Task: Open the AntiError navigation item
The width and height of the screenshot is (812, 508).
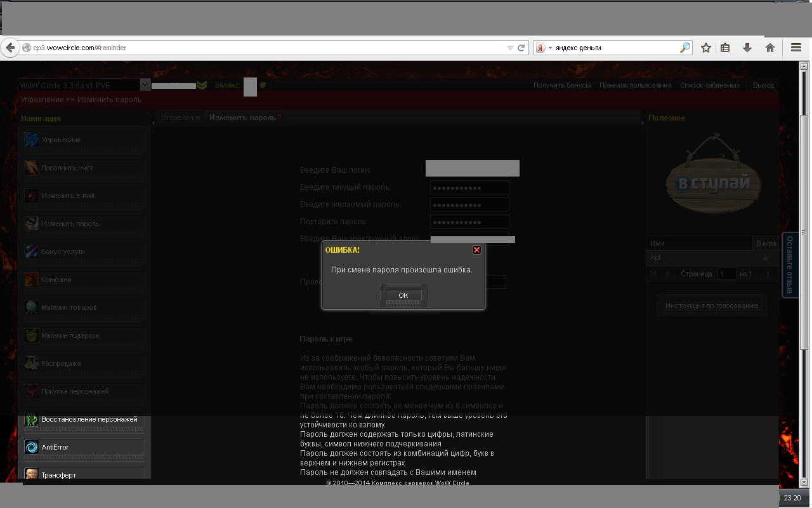Action: [84, 447]
